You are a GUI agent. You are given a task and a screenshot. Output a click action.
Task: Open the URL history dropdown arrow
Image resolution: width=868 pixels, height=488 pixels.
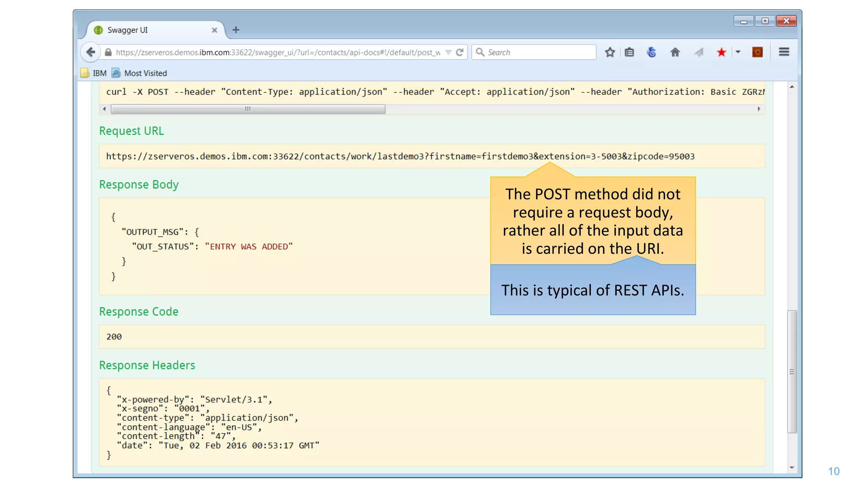click(448, 53)
